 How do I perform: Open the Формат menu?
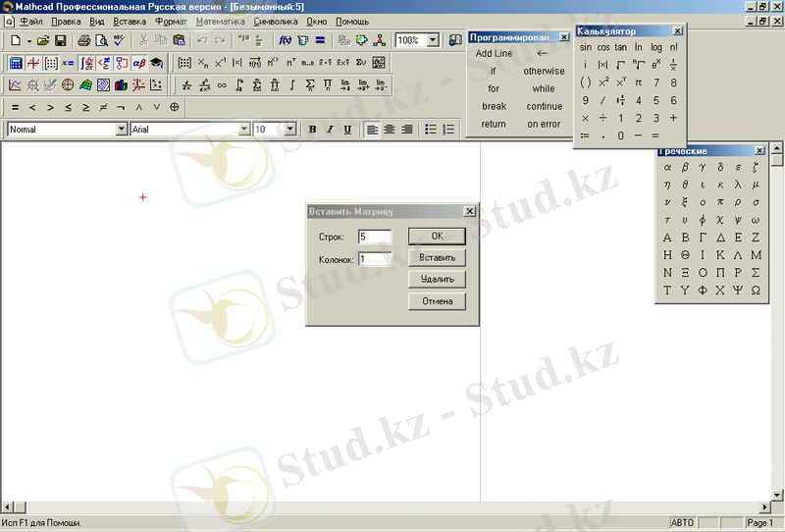[171, 22]
